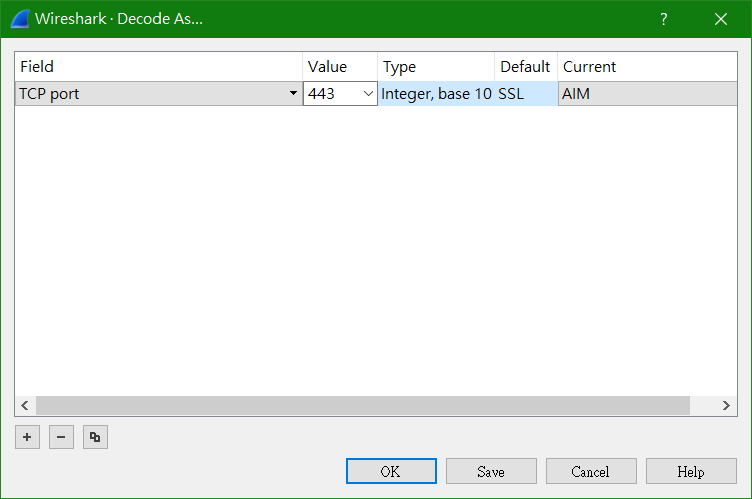Remove the selected Decode As entry
This screenshot has height=499, width=752.
click(x=61, y=437)
